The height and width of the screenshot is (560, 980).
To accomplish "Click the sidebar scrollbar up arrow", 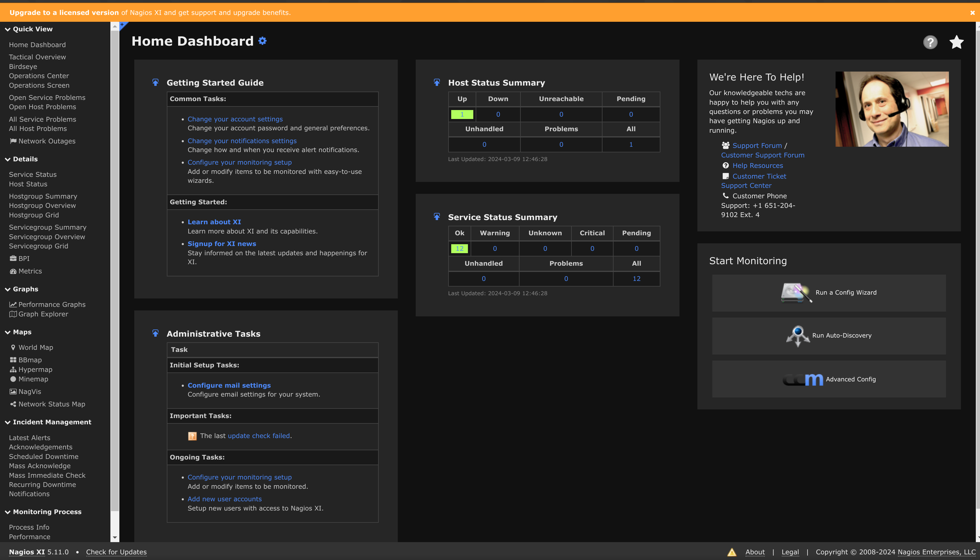I will point(115,26).
